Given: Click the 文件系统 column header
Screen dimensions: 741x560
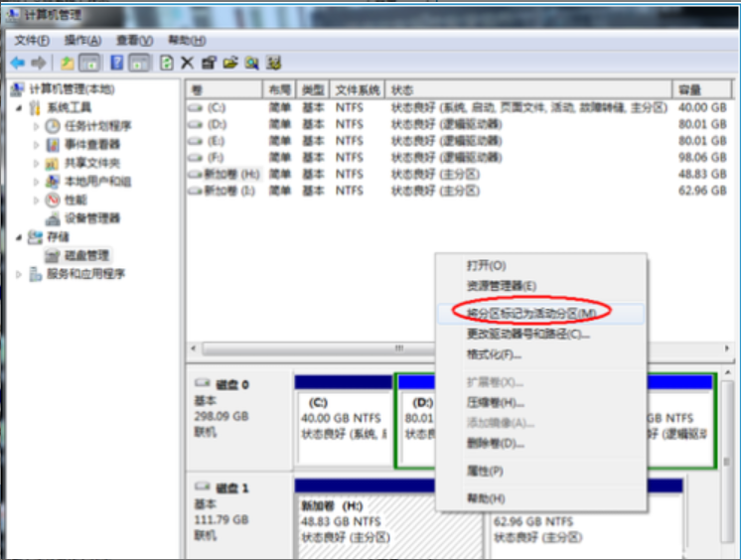Looking at the screenshot, I should pos(357,89).
